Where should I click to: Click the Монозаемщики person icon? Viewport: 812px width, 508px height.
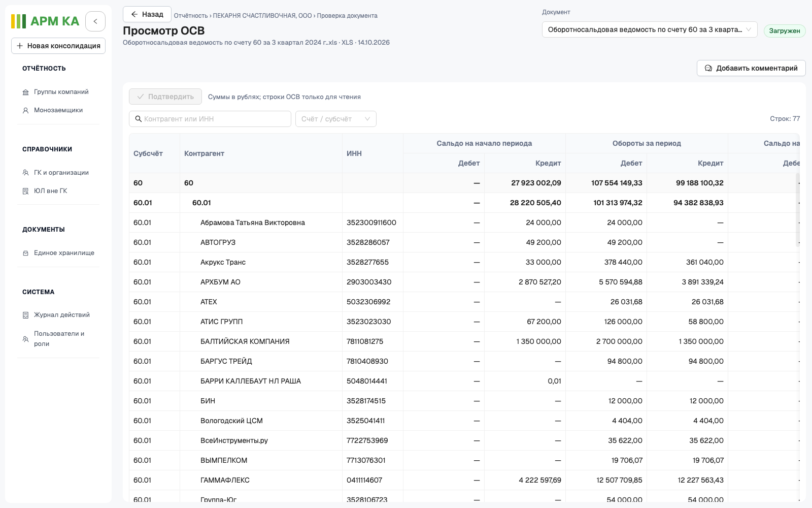click(25, 110)
